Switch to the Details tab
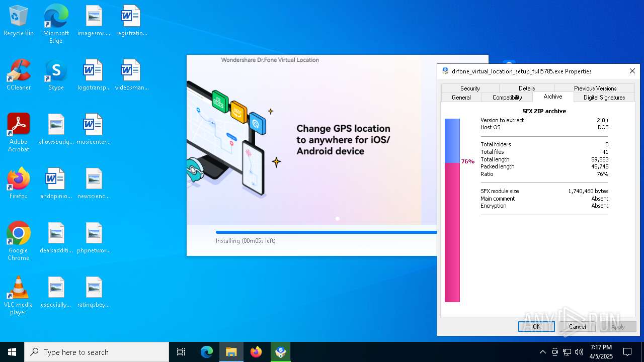644x362 pixels. [527, 88]
